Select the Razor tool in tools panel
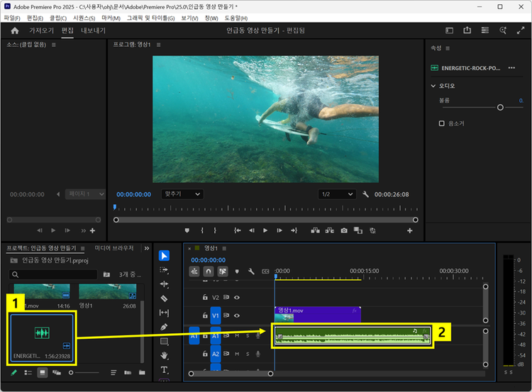532x392 pixels. pyautogui.click(x=165, y=298)
